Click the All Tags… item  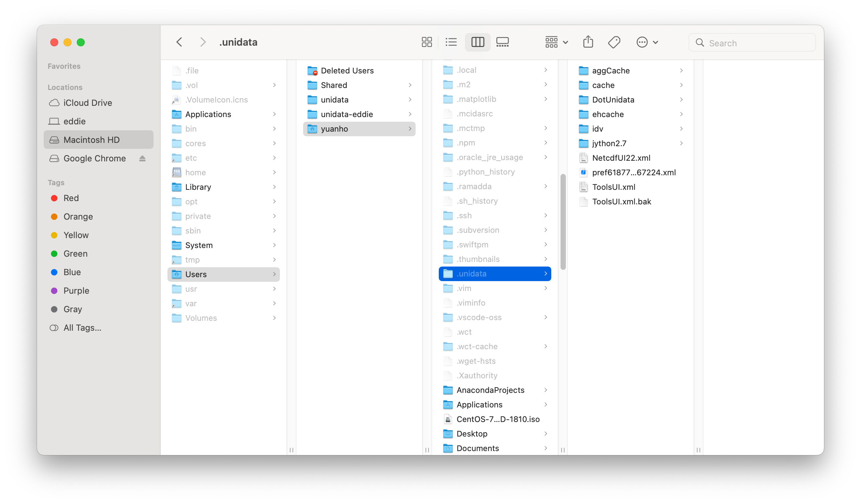82,328
